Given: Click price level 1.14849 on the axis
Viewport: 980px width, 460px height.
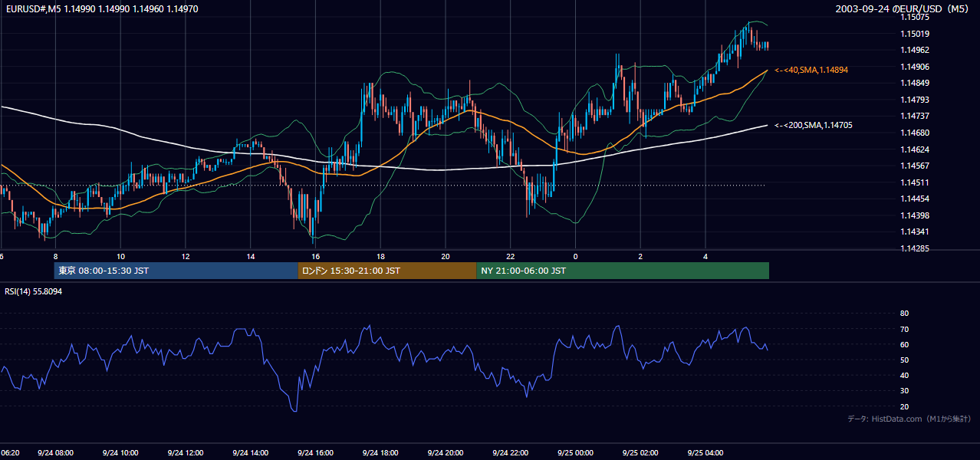Looking at the screenshot, I should (x=915, y=83).
